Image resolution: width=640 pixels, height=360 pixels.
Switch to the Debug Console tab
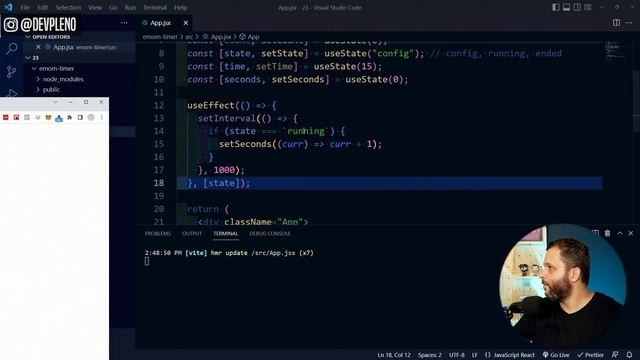coord(270,233)
